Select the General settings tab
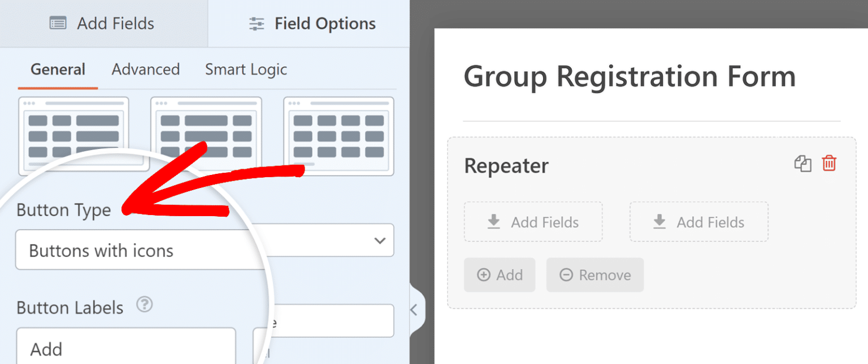The width and height of the screenshot is (868, 364). (x=57, y=69)
